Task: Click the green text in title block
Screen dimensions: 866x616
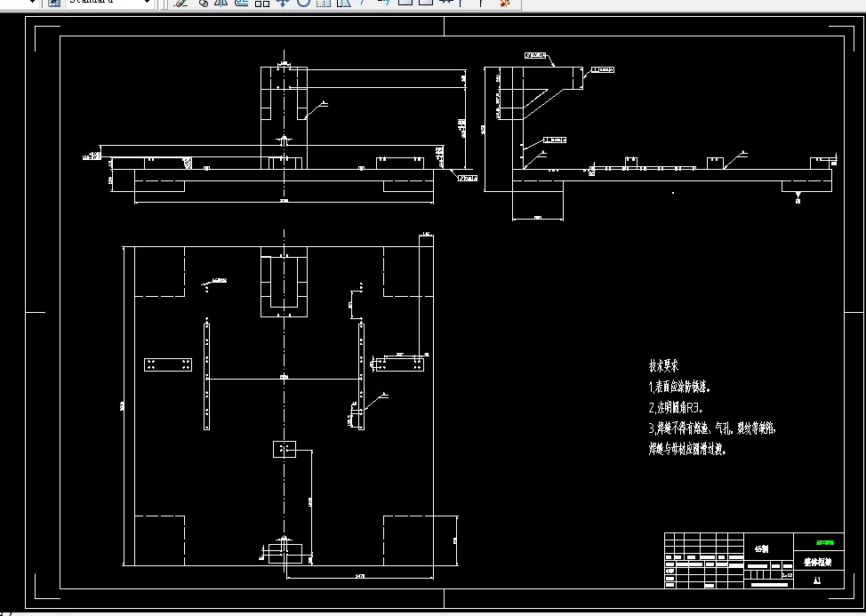Action: pos(825,542)
